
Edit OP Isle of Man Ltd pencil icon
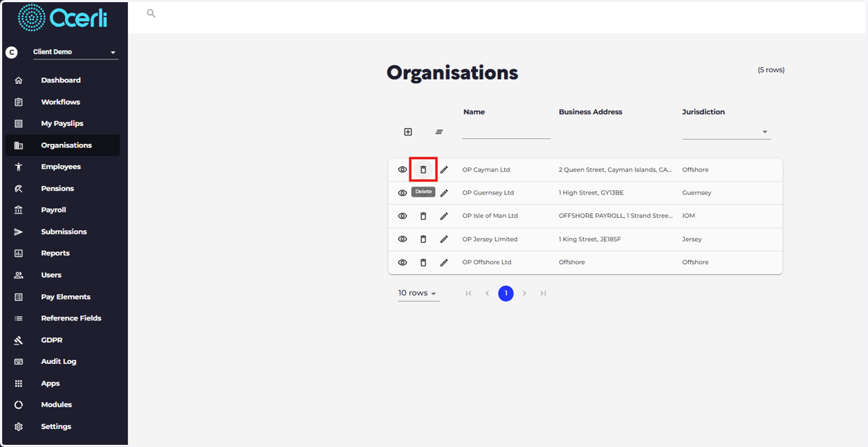pyautogui.click(x=444, y=216)
